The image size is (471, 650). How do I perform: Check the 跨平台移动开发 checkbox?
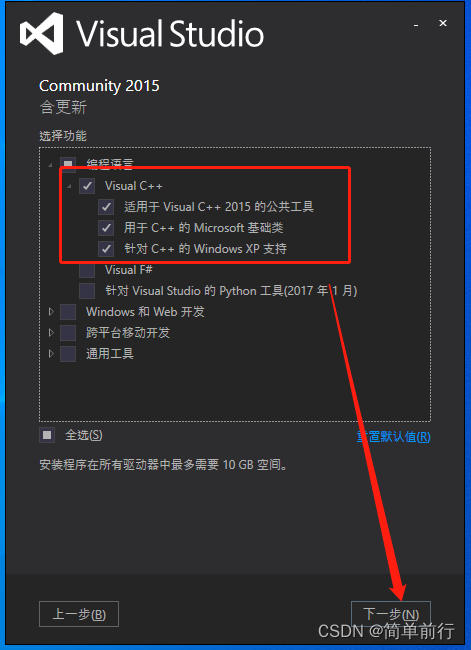tap(68, 333)
